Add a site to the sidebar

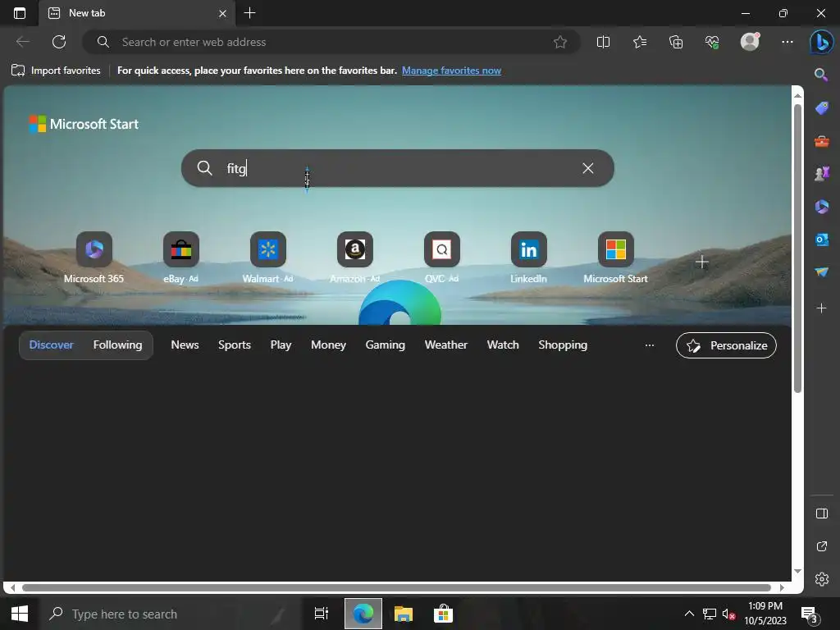point(821,308)
